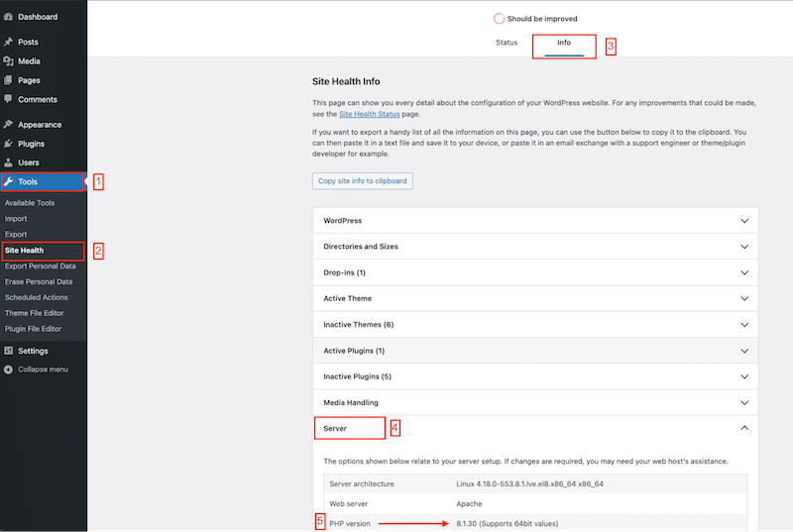Open the Pages menu label

(x=29, y=80)
